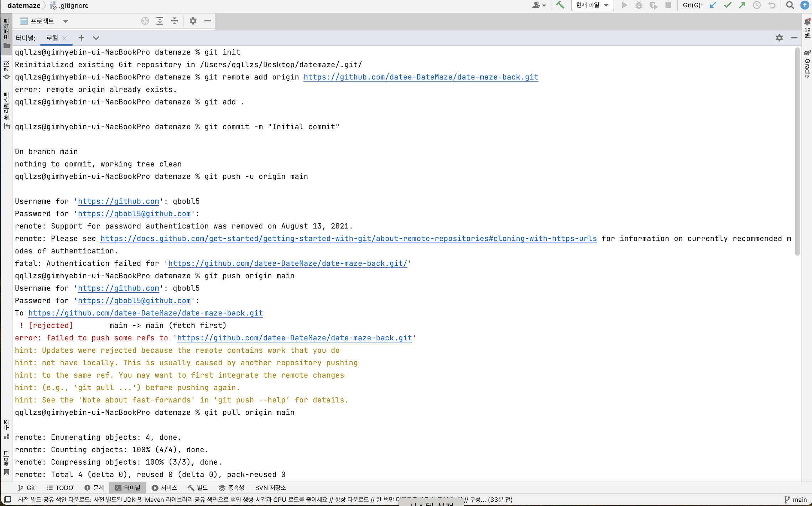This screenshot has width=812, height=506.
Task: Open terminal settings gear icon
Action: (x=779, y=38)
